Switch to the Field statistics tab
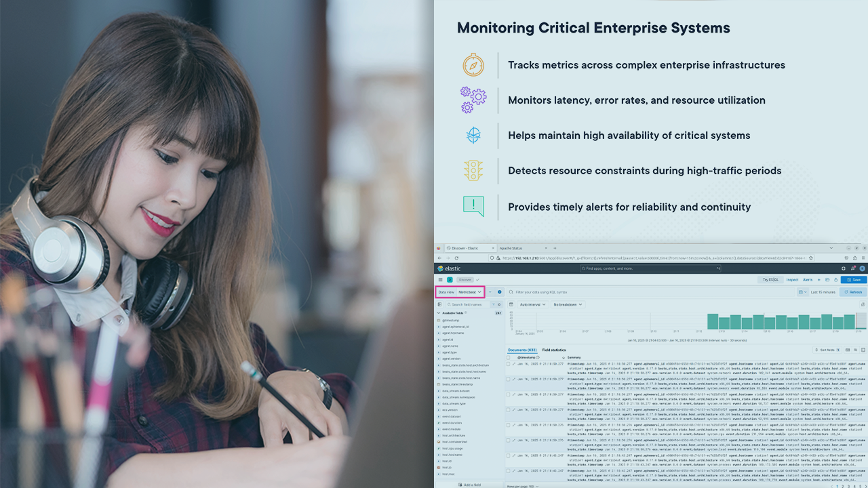868x488 pixels. tap(554, 350)
